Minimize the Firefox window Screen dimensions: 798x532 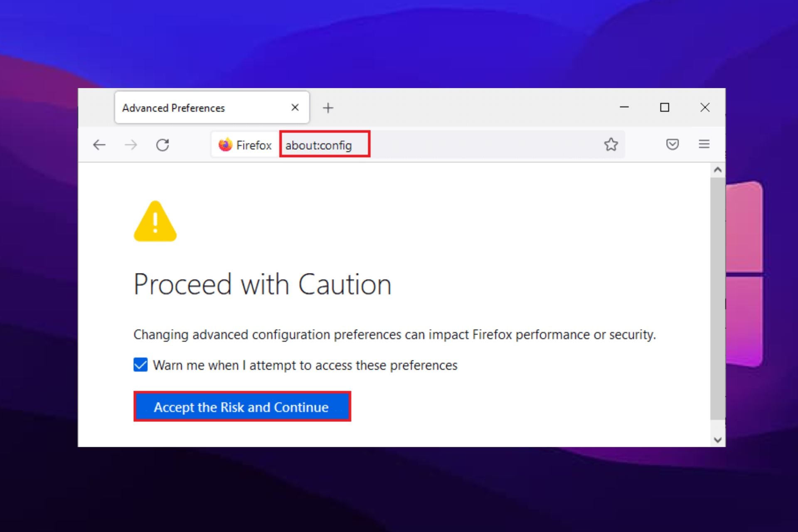(624, 107)
